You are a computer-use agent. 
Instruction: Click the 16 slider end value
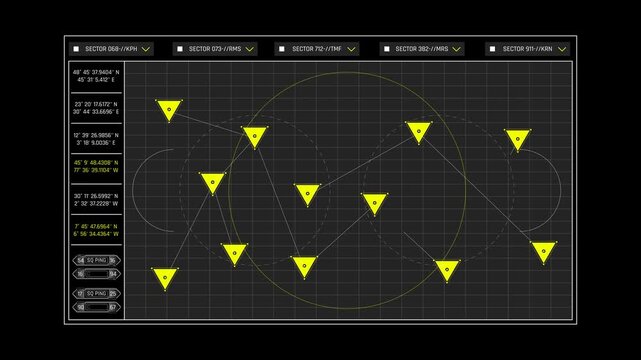coord(80,274)
